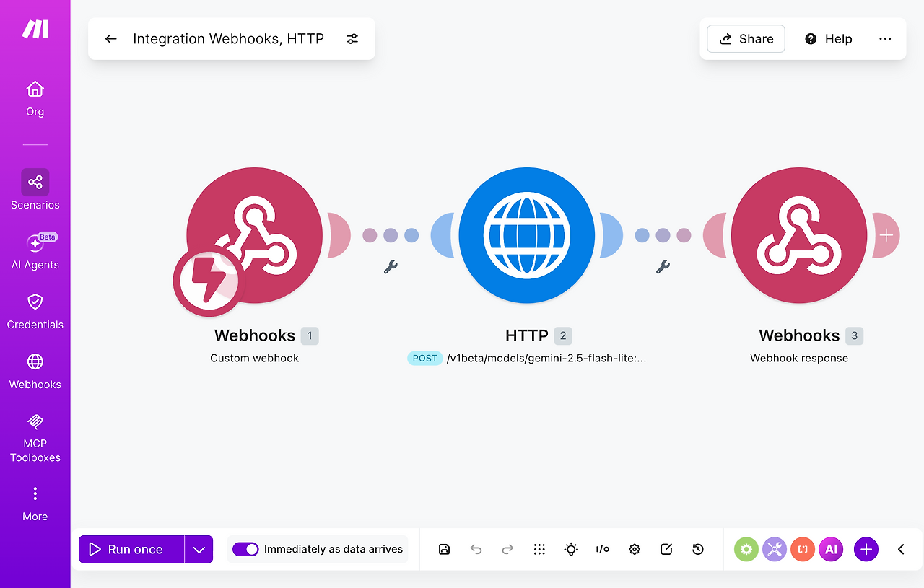Click the Beta tag on AI Agents
The width and height of the screenshot is (924, 588).
48,237
